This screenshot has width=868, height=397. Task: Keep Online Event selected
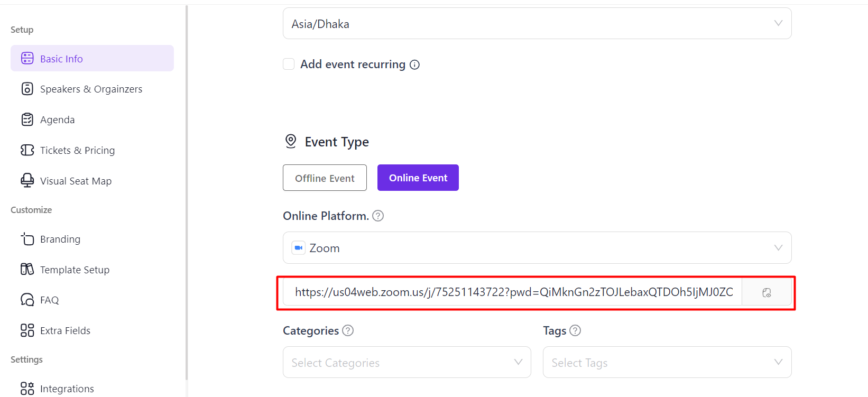(x=418, y=178)
